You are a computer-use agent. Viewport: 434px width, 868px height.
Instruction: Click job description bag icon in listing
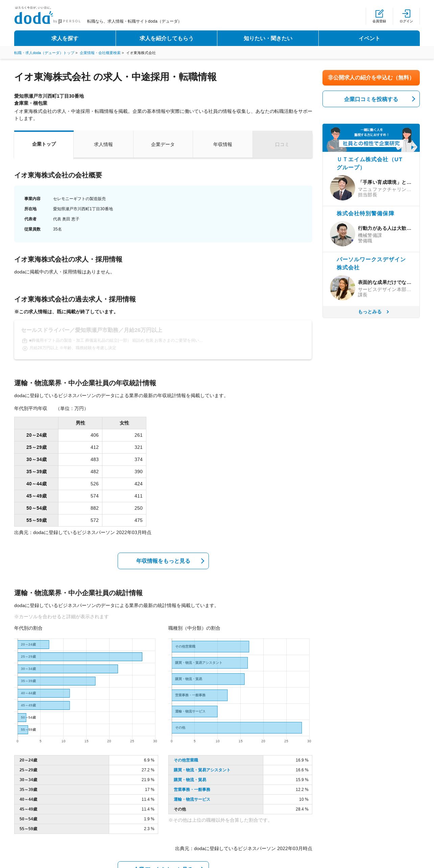pos(25,341)
